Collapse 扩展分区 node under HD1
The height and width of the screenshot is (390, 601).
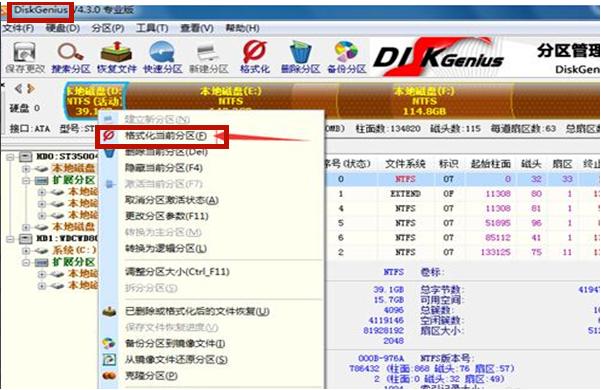point(26,262)
